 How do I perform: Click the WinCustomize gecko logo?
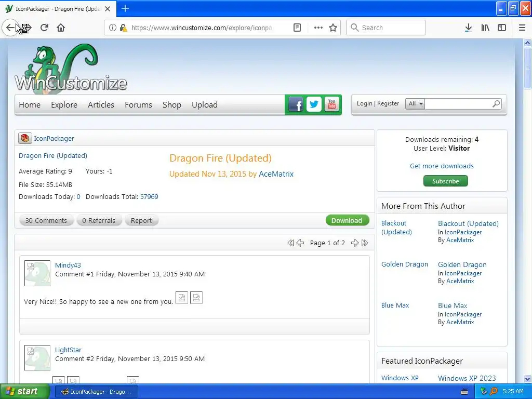(x=71, y=68)
